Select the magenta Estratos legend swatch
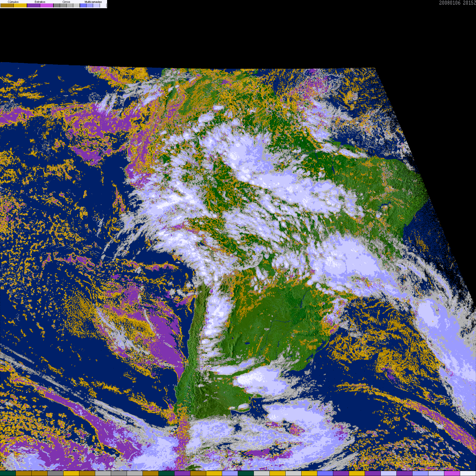The image size is (476, 476). [x=47, y=5]
